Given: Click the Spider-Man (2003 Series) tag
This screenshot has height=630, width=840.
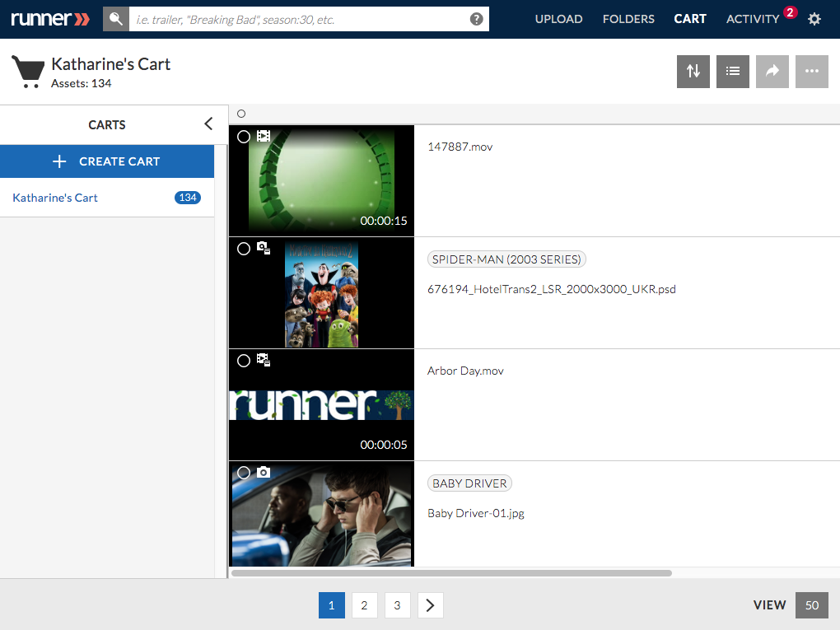Looking at the screenshot, I should tap(506, 259).
